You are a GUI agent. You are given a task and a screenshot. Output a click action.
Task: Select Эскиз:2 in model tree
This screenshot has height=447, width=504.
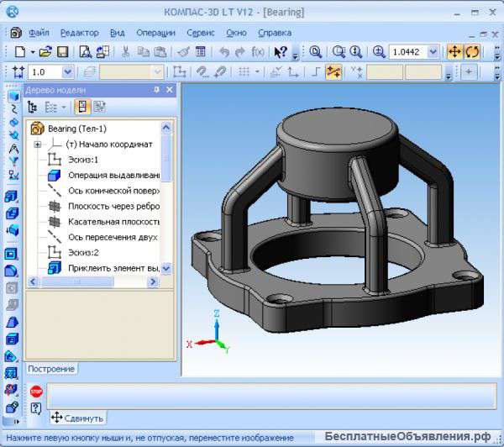83,252
